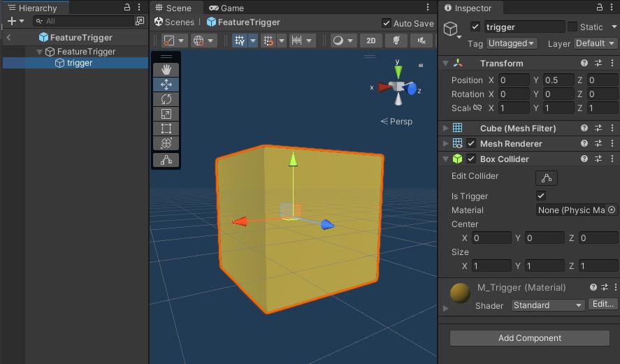This screenshot has height=364, width=620.
Task: Open Transform help icon
Action: point(584,64)
